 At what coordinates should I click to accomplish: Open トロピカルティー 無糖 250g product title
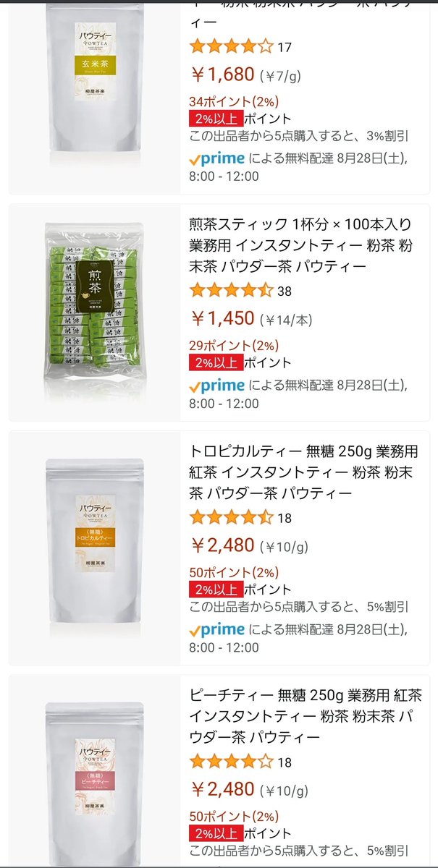(x=303, y=472)
